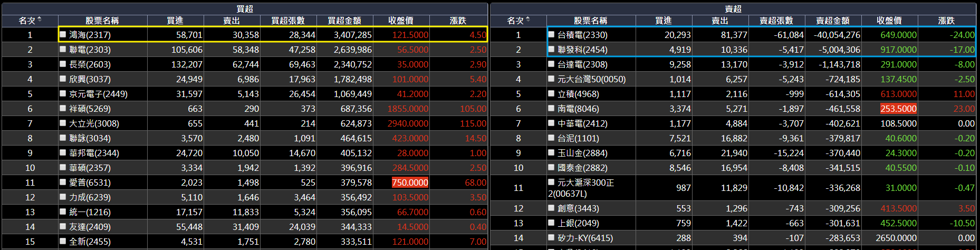
Task: Click buy volume 132,207
Action: [187, 64]
